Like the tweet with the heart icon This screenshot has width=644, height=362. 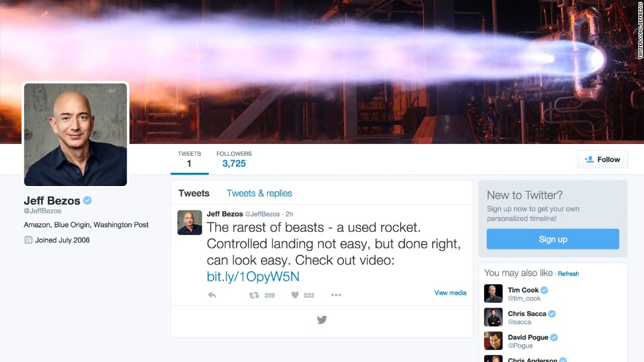click(295, 295)
